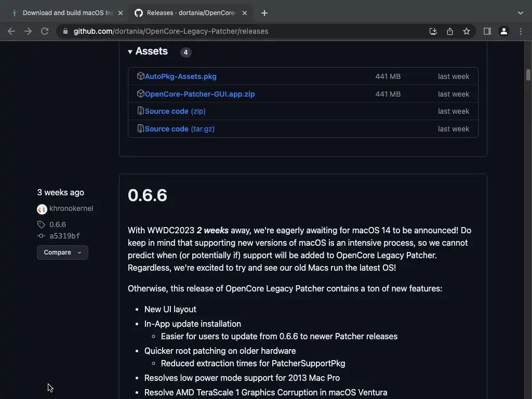Viewport: 532px width, 399px height.
Task: Expand the tab search chevron
Action: (521, 12)
